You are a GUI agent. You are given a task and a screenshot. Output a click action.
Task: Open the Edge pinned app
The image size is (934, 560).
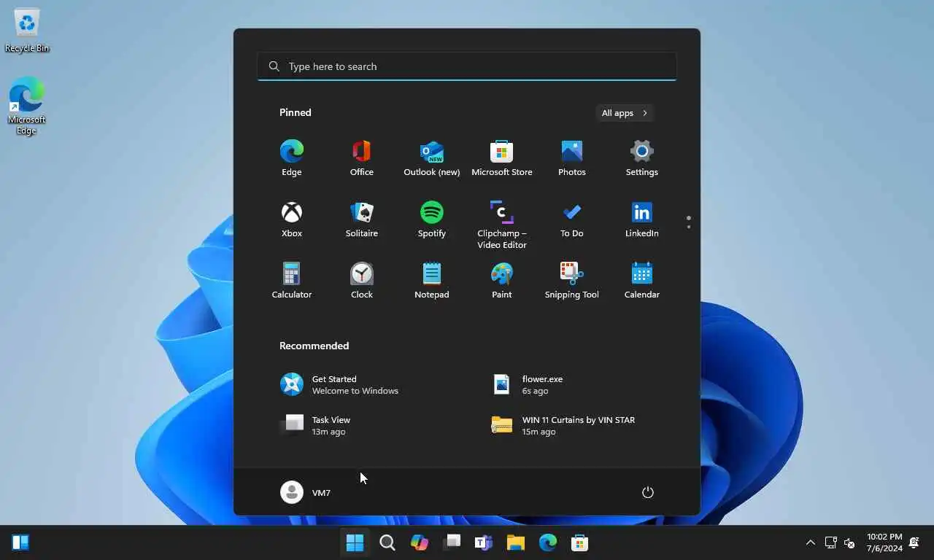(x=291, y=158)
